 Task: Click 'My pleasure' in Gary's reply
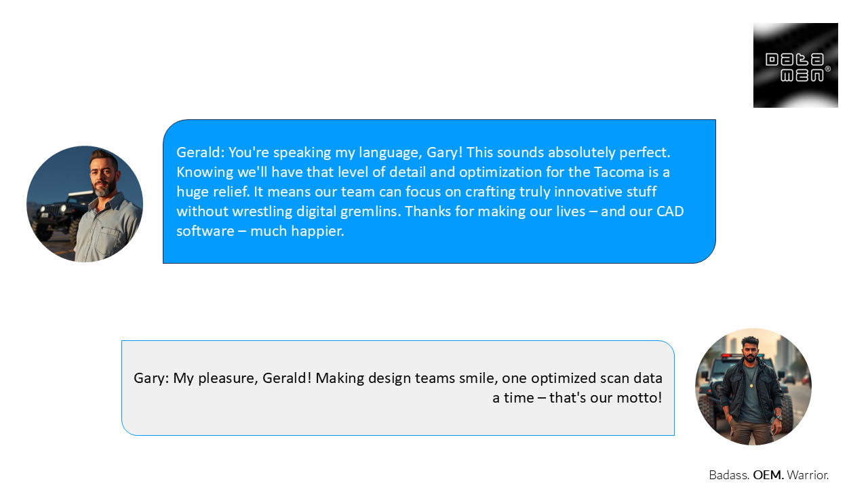(x=214, y=378)
